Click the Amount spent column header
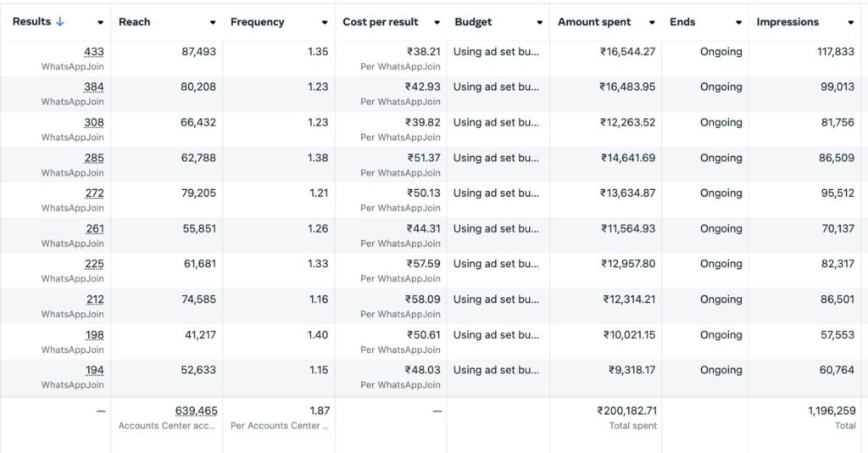 pos(595,22)
